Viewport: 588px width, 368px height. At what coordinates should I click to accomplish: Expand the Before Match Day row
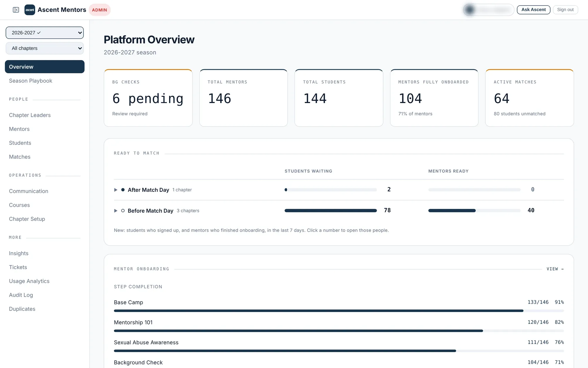point(116,211)
